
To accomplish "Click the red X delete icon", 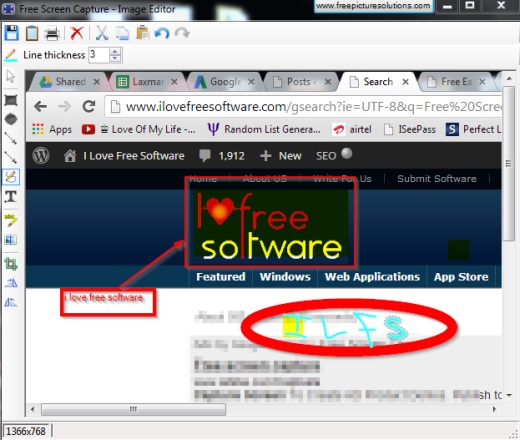I will coord(77,33).
